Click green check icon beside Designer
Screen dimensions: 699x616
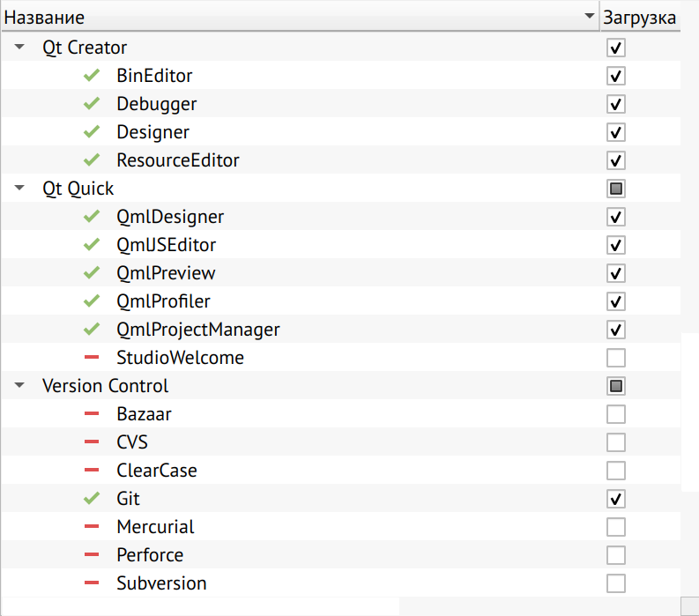click(92, 131)
